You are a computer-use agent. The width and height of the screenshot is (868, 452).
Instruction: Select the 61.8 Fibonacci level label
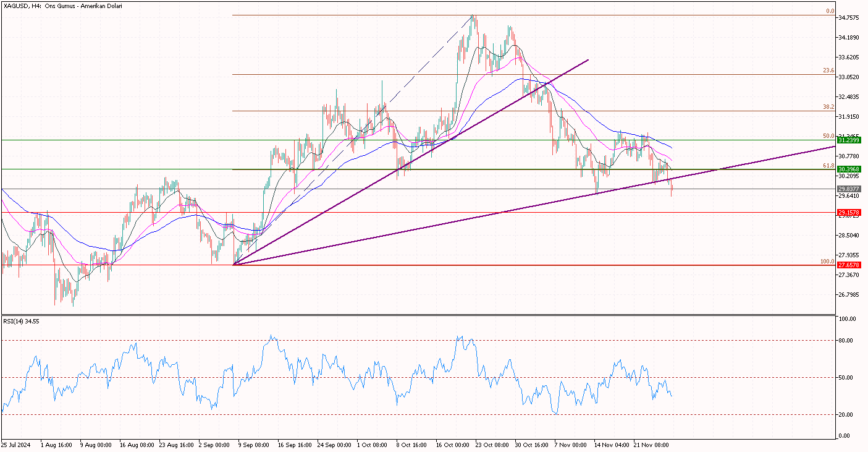click(830, 166)
